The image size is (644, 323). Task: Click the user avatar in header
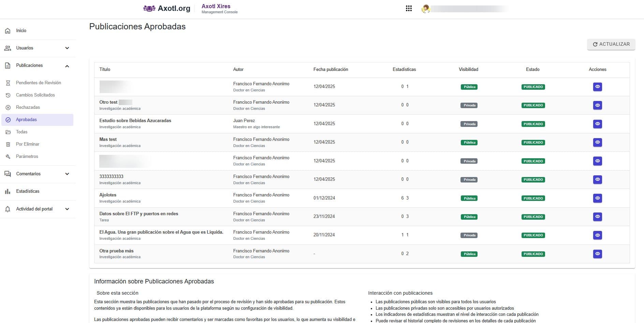[425, 9]
